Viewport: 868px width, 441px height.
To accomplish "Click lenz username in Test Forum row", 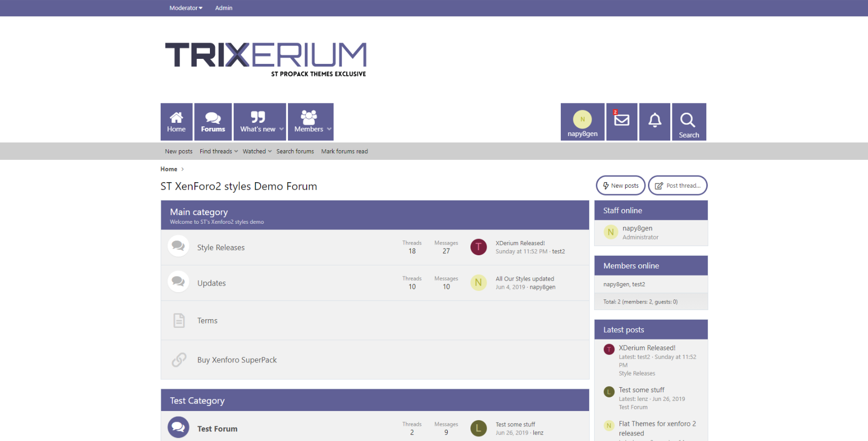I will point(538,433).
